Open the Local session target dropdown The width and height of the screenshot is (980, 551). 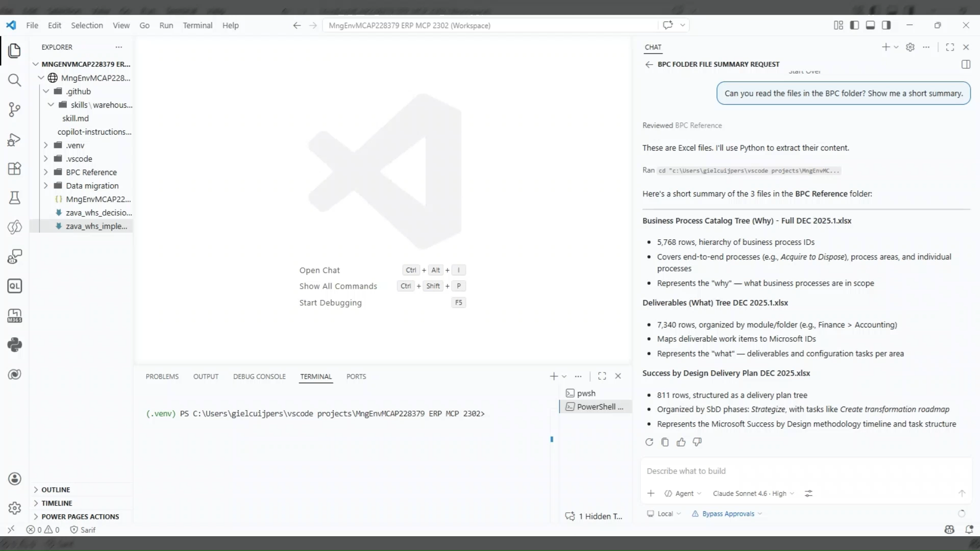[x=664, y=514]
